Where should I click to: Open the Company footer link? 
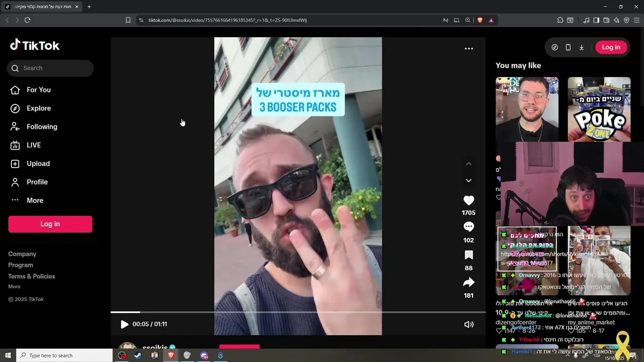tap(22, 254)
